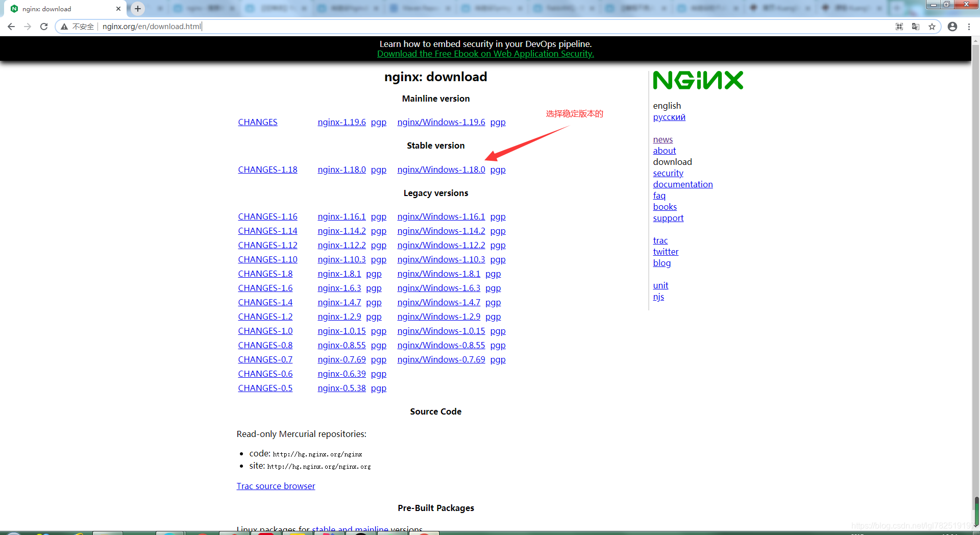Open the faq link
This screenshot has height=535, width=980.
tap(659, 196)
